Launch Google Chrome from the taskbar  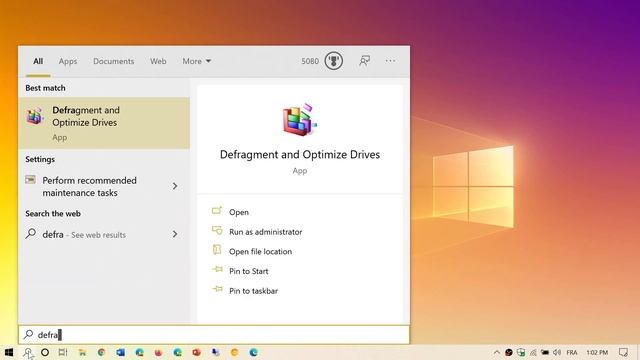pyautogui.click(x=101, y=352)
